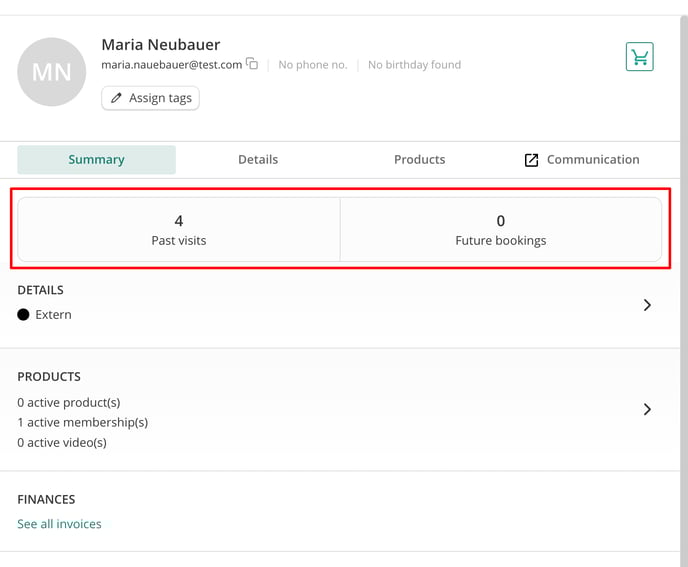Click the Maria Neubauer name heading
The width and height of the screenshot is (688, 567).
tap(161, 45)
